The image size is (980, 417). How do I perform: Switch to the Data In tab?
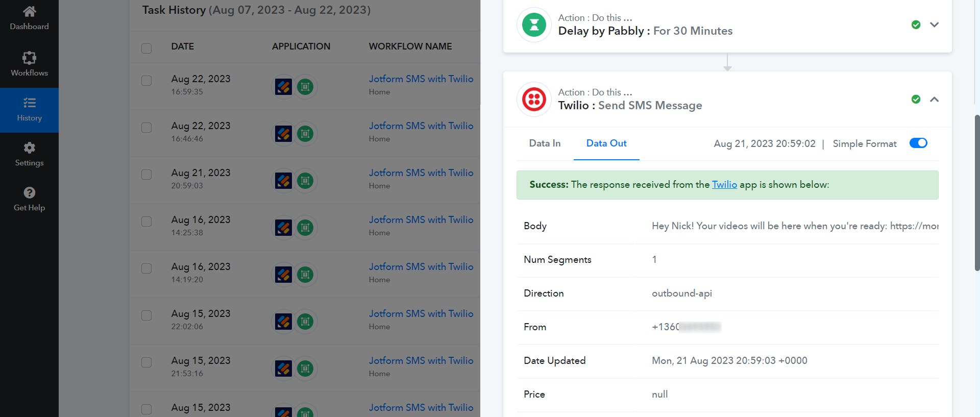[x=545, y=143]
